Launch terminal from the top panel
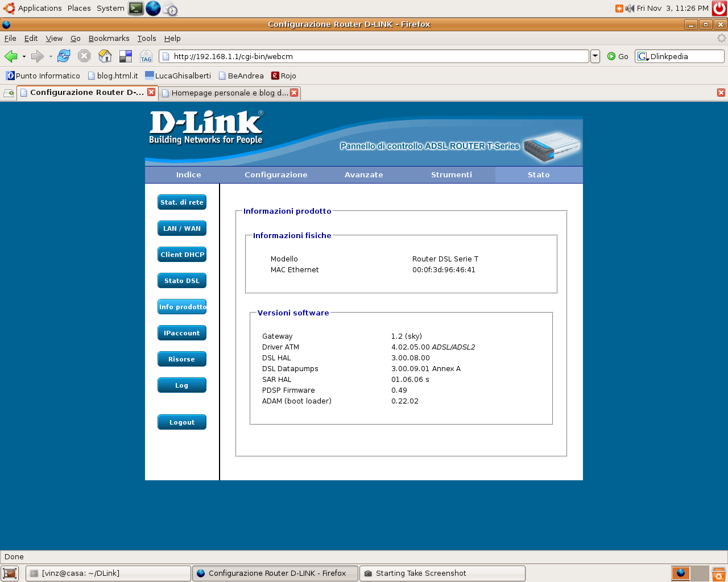The height and width of the screenshot is (582, 728). pyautogui.click(x=136, y=8)
